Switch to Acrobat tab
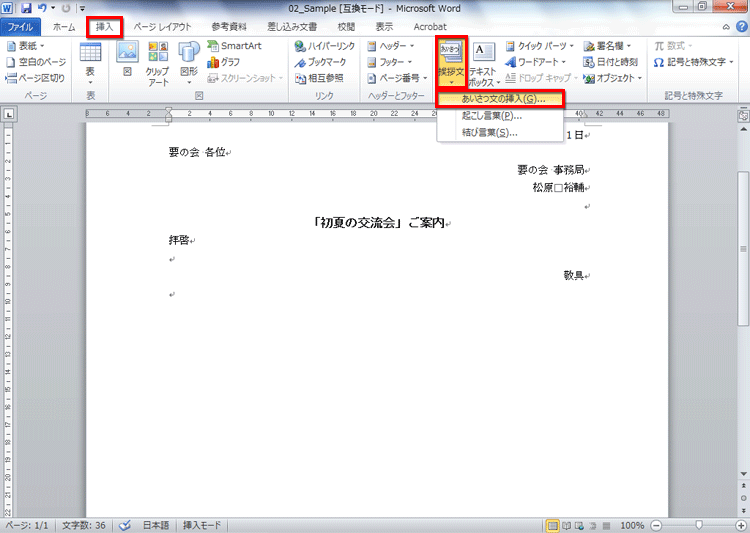The width and height of the screenshot is (750, 533). [430, 27]
